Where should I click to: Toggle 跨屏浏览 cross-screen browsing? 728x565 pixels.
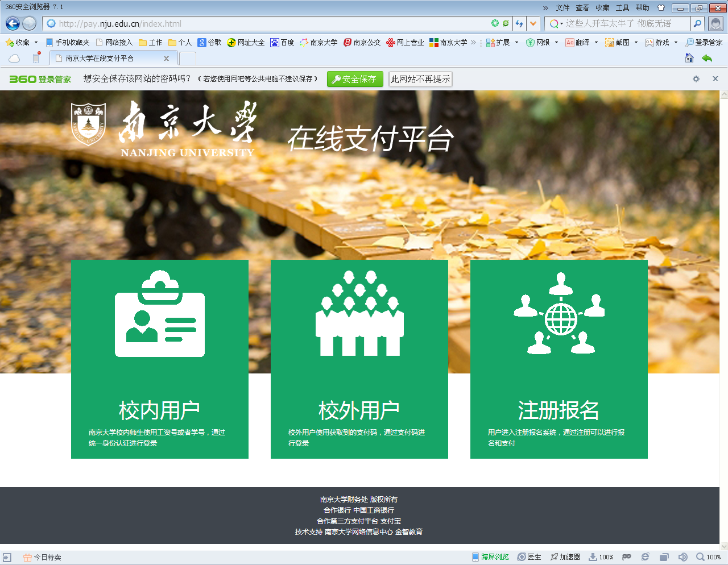pyautogui.click(x=490, y=557)
